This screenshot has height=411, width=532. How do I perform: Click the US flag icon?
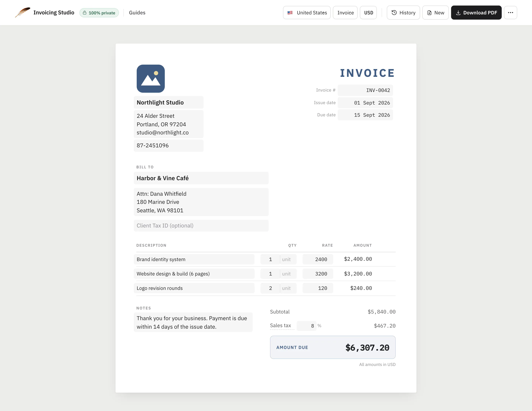(290, 13)
